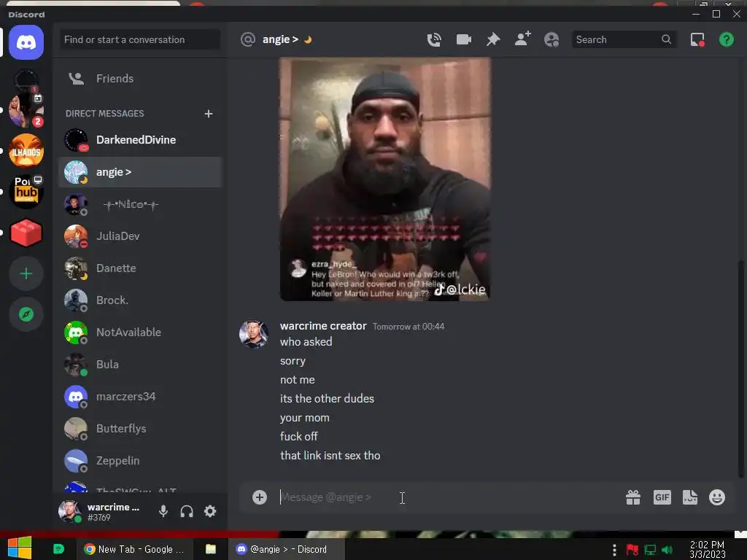747x560 pixels.
Task: Click warcrime creator username in chat
Action: click(x=323, y=326)
